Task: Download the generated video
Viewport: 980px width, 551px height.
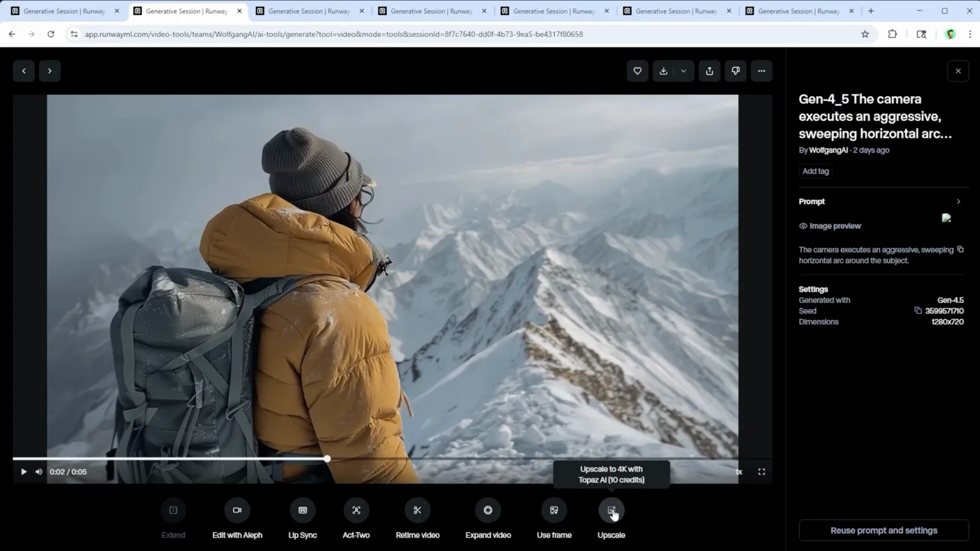Action: [x=663, y=71]
